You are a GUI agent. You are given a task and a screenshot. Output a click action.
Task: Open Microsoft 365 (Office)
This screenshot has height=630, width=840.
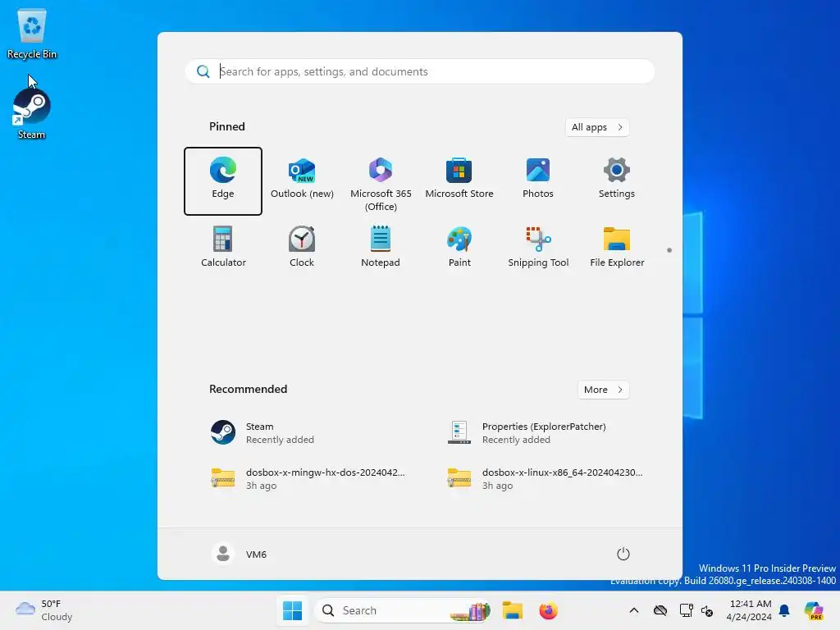pos(381,182)
